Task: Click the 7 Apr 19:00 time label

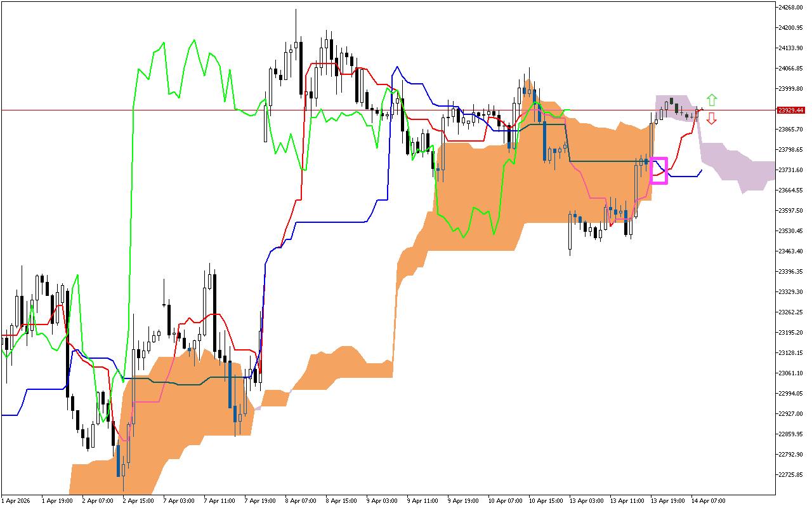Action: tap(261, 500)
